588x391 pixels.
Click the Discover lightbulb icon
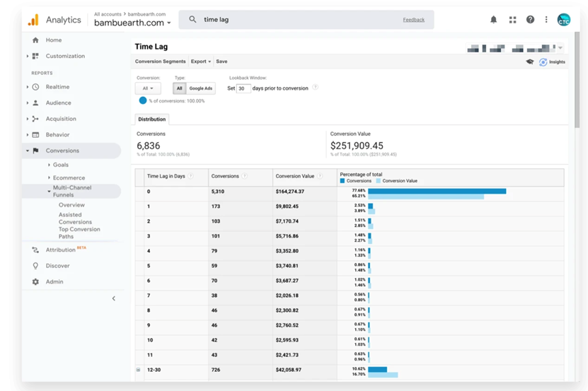(x=35, y=266)
